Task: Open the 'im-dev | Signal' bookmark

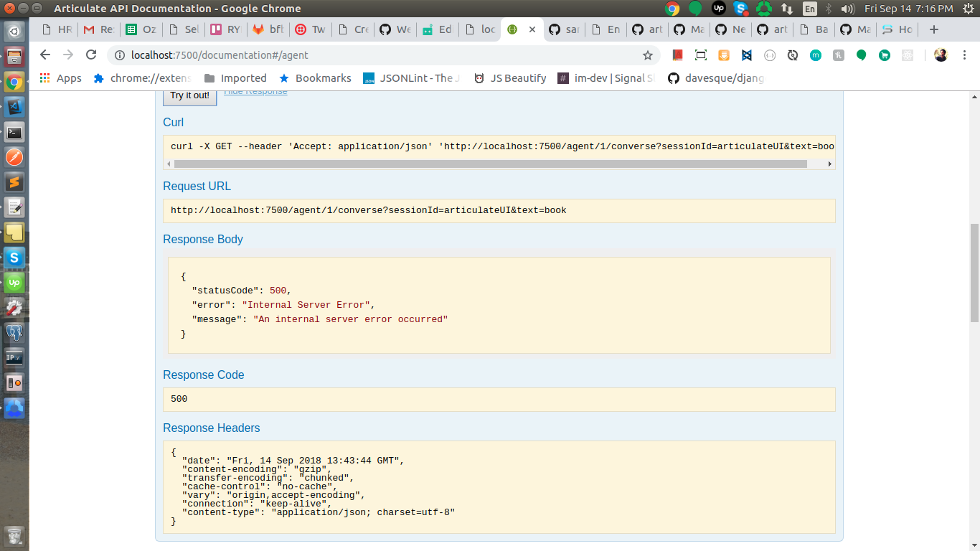Action: [606, 78]
